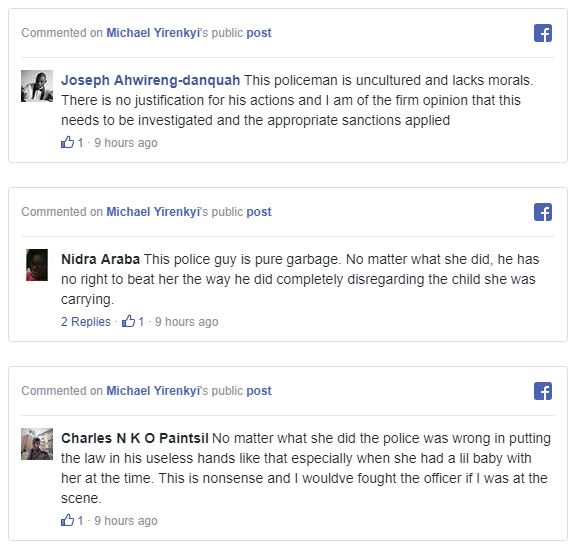Viewport: 586px width, 551px height.
Task: Click Facebook icon on Charles Paintsil's comment card
Action: (543, 391)
